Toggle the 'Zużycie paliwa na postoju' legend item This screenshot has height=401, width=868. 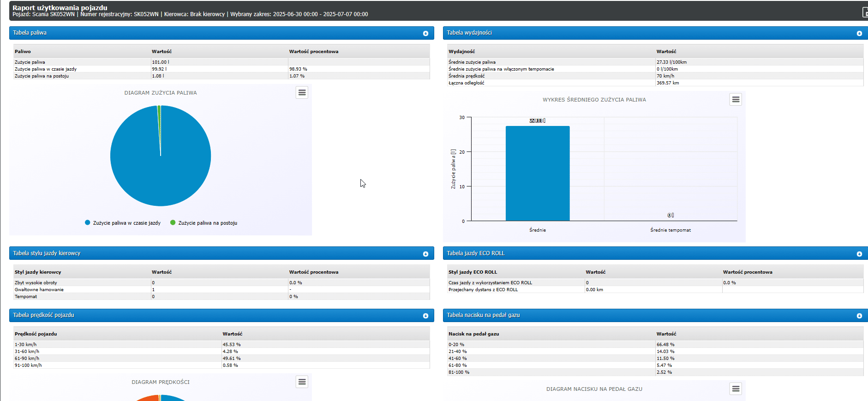(207, 223)
